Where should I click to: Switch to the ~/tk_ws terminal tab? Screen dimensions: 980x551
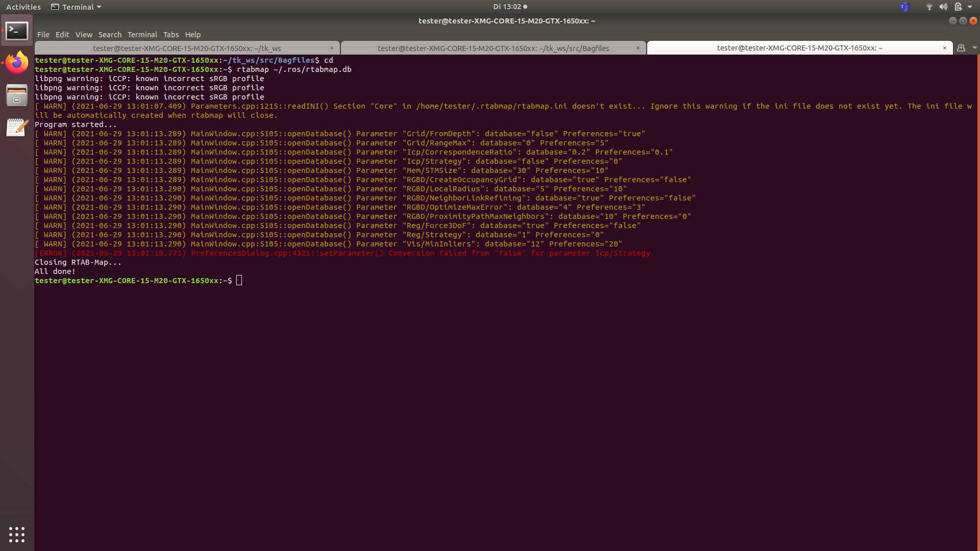(x=187, y=48)
